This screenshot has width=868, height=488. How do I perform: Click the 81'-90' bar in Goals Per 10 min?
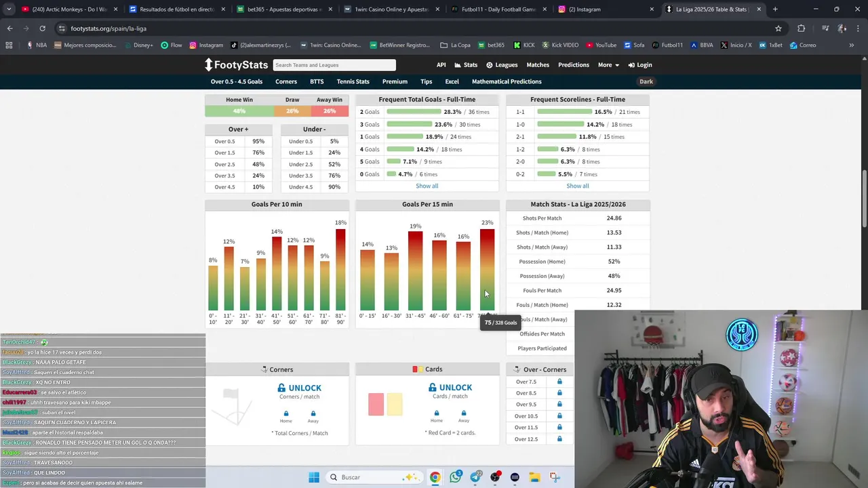(340, 270)
